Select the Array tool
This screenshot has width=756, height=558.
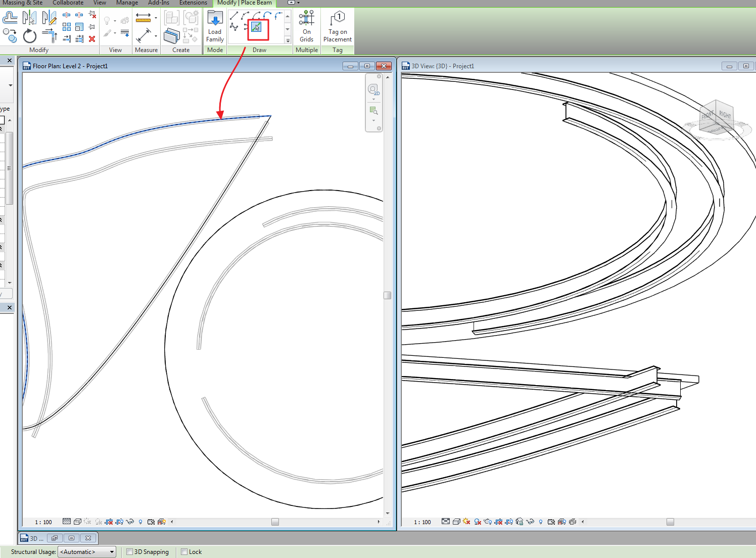point(67,27)
